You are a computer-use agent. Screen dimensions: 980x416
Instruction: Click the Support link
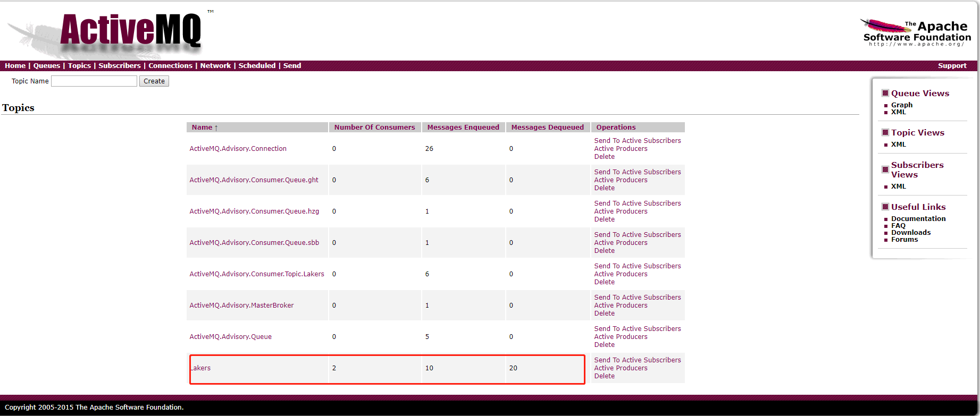(x=952, y=66)
